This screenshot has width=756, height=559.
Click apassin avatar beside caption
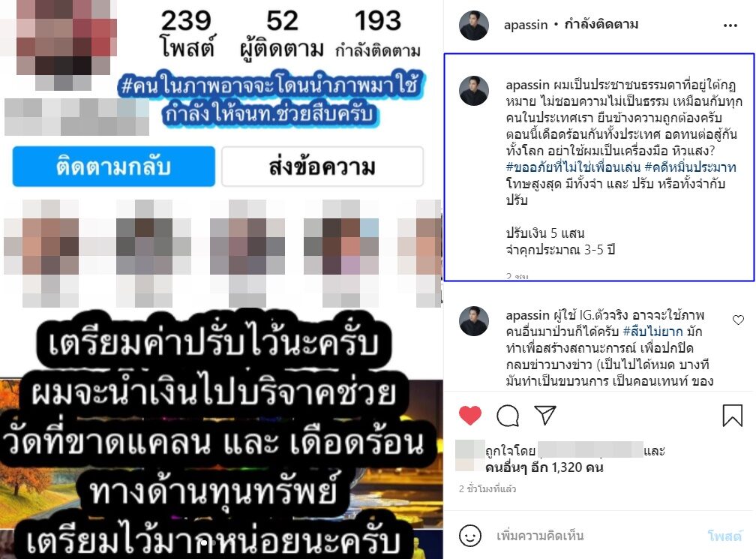(x=474, y=91)
